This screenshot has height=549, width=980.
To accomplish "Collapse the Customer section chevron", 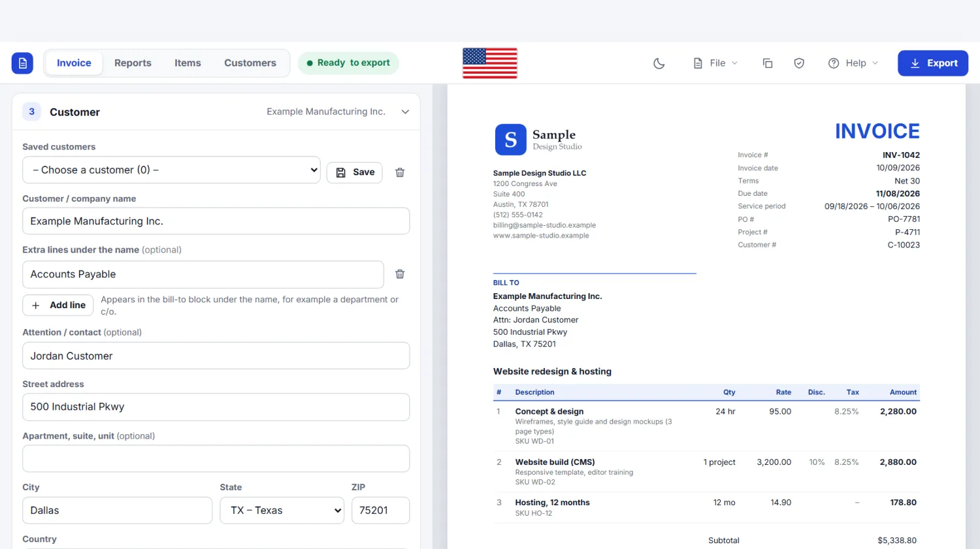I will (405, 112).
